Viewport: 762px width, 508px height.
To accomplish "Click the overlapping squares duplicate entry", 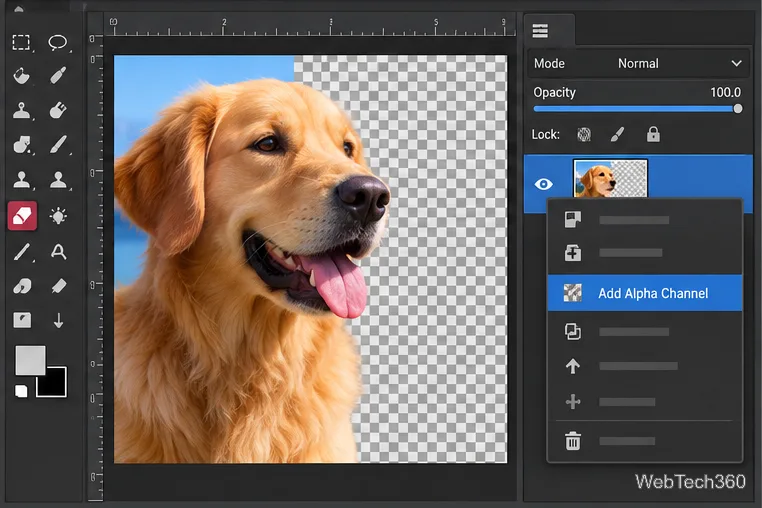I will [x=645, y=332].
